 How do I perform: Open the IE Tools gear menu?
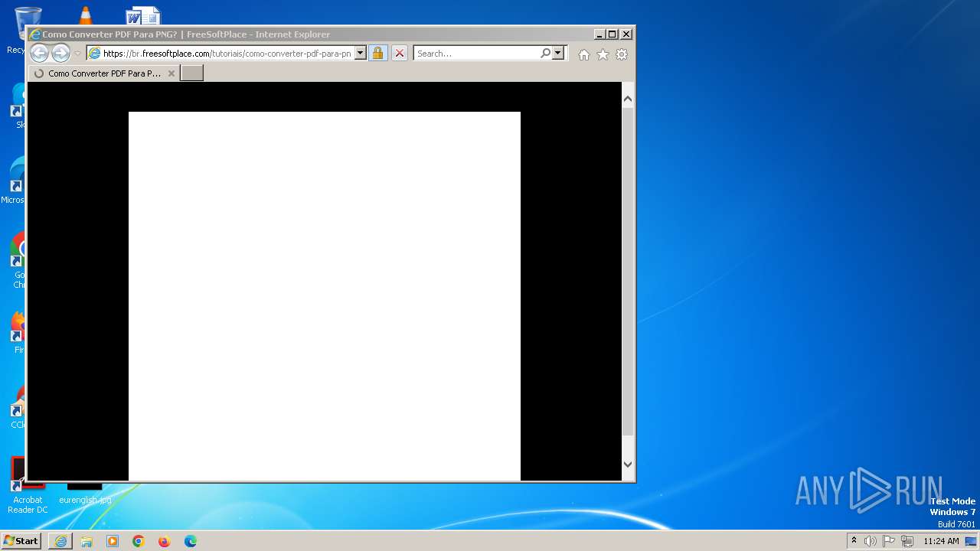622,54
